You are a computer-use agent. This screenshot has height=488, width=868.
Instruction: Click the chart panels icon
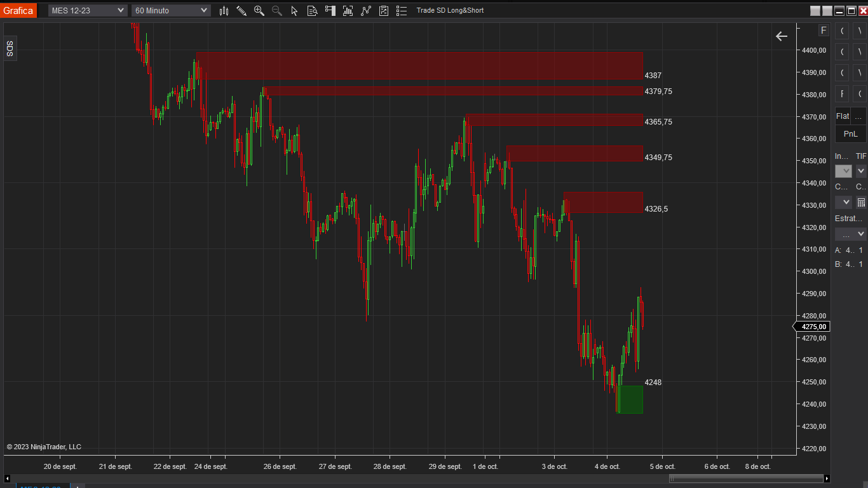[330, 10]
